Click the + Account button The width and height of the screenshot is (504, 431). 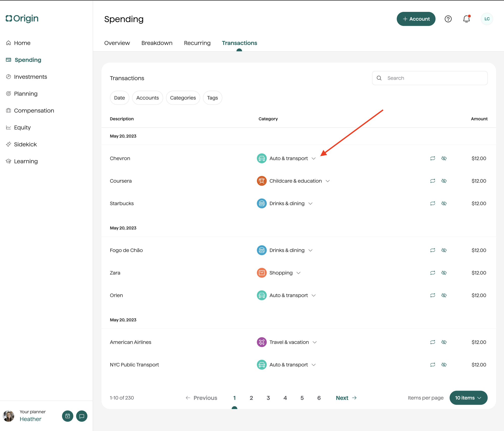416,19
